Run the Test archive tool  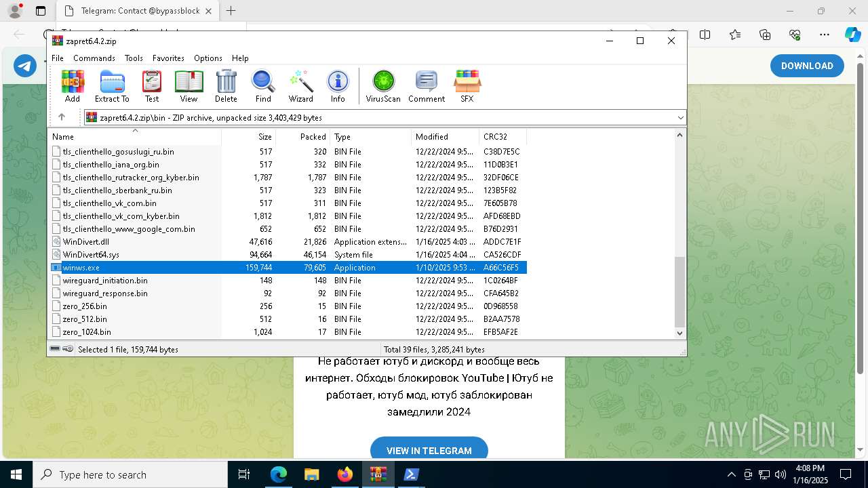pos(152,86)
